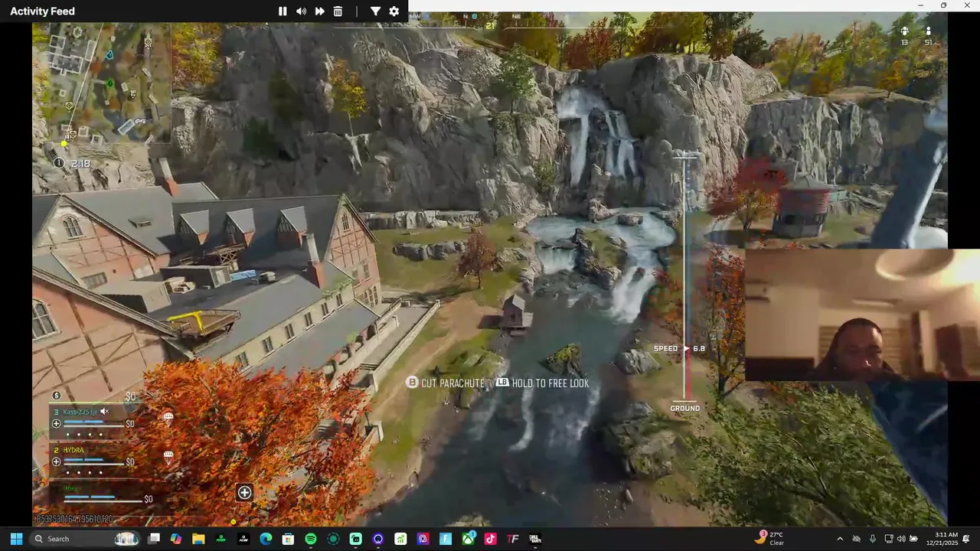Mute the Activity Feed sound
The image size is (980, 551).
coord(301,11)
